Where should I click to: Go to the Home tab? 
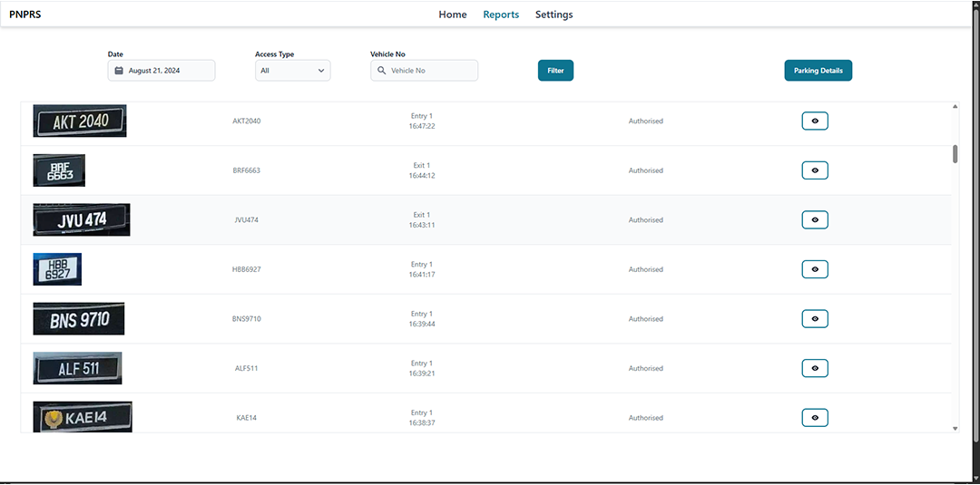click(x=453, y=15)
